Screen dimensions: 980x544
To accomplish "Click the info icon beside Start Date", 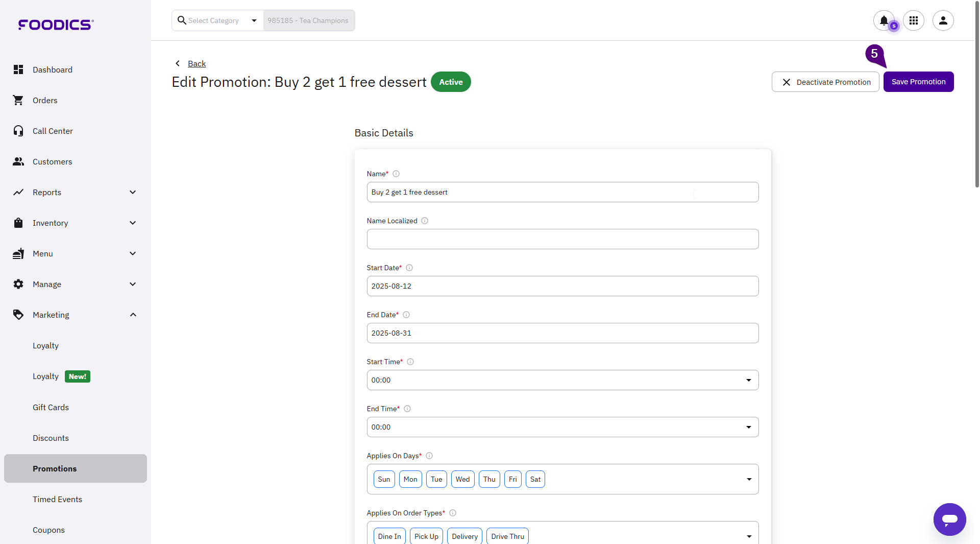I will click(409, 268).
